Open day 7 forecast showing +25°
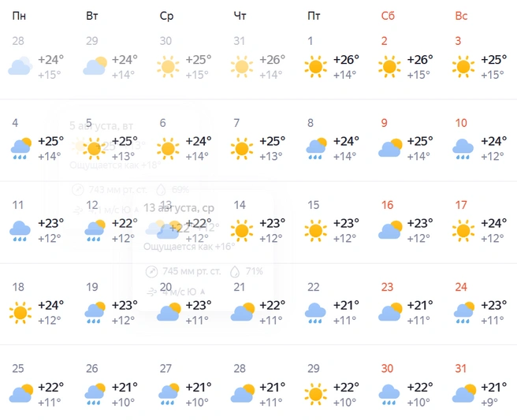The width and height of the screenshot is (517, 420). click(x=258, y=141)
